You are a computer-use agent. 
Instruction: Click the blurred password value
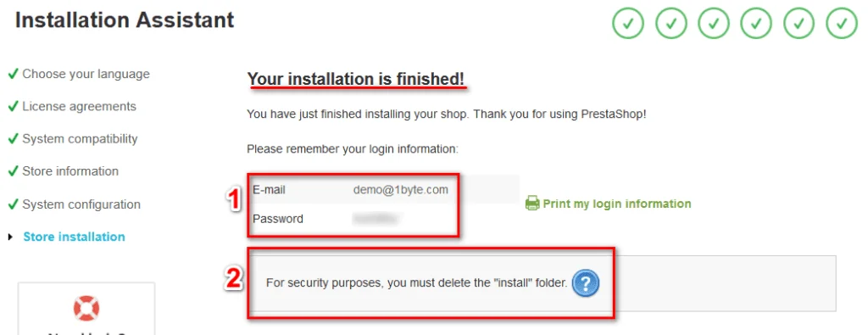[376, 219]
